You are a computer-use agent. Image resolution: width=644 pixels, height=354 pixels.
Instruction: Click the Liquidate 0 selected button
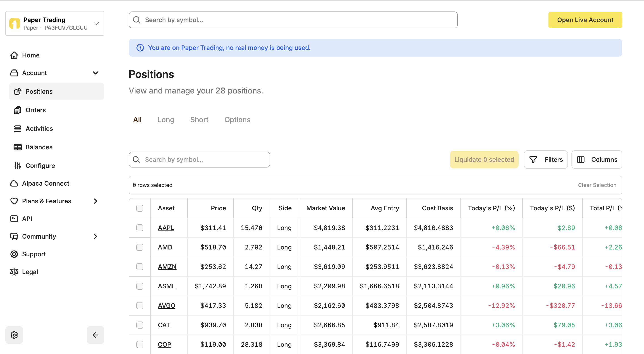pyautogui.click(x=484, y=160)
